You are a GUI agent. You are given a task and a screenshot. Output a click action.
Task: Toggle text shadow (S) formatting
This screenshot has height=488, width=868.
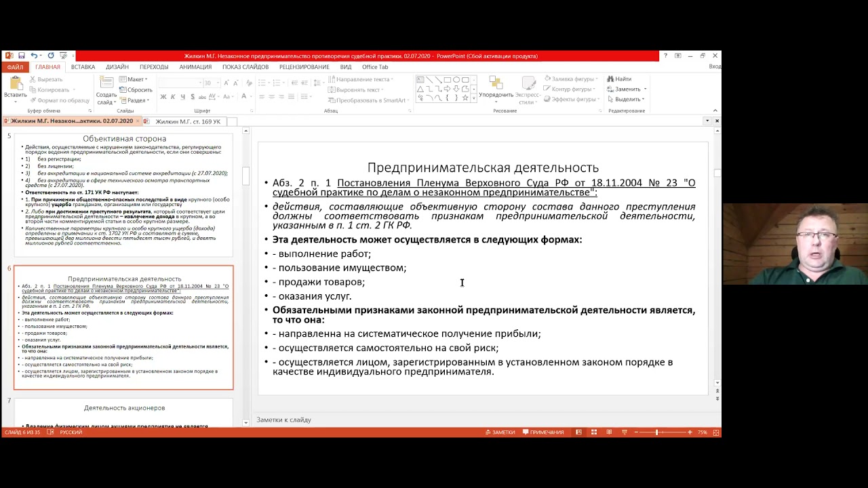192,97
